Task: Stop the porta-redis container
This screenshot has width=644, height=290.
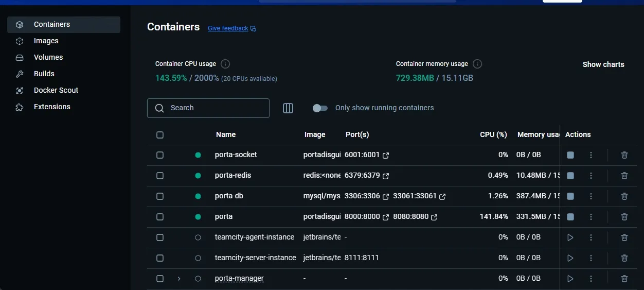Action: point(570,176)
